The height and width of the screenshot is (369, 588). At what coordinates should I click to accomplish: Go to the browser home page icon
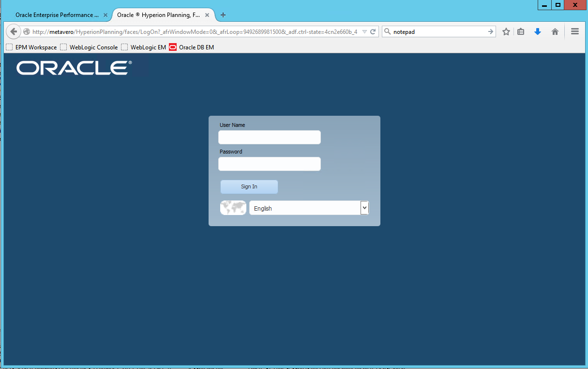[555, 31]
